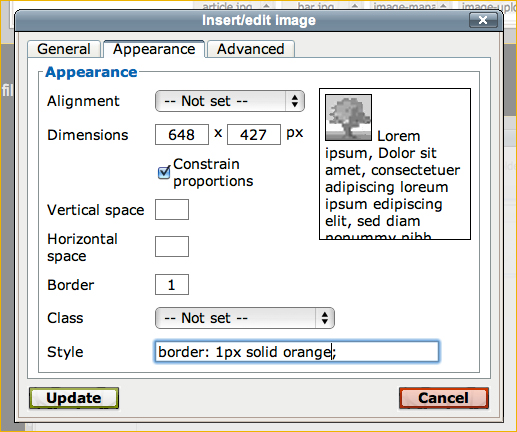Click the Alignment dropdown stepper arrows
The height and width of the screenshot is (432, 517).
[x=295, y=101]
